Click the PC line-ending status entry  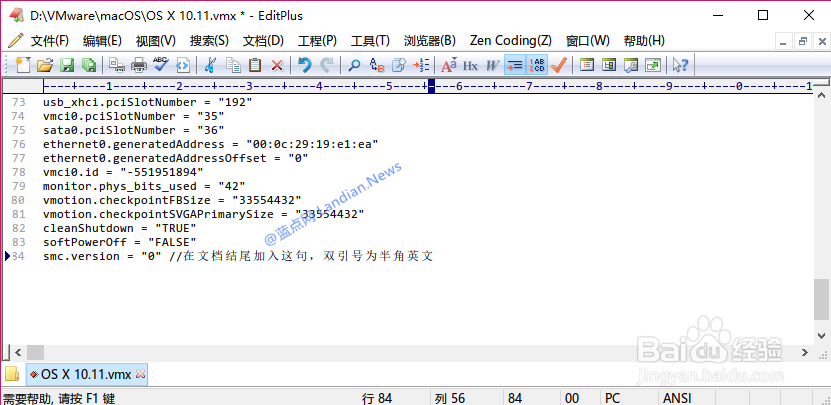(613, 398)
